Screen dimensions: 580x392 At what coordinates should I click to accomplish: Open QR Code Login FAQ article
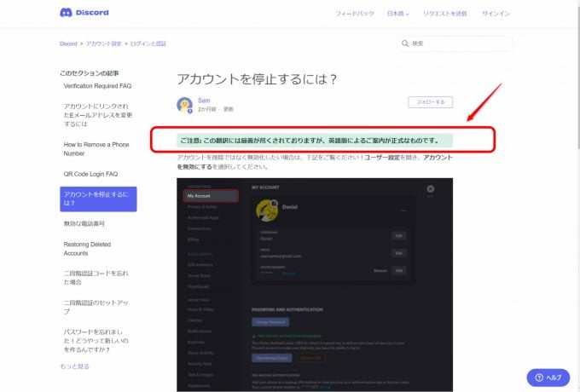click(x=90, y=174)
